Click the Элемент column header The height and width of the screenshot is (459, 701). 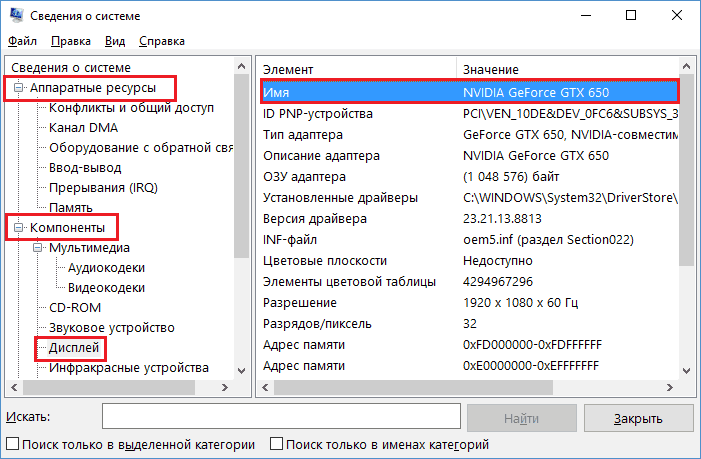point(357,69)
